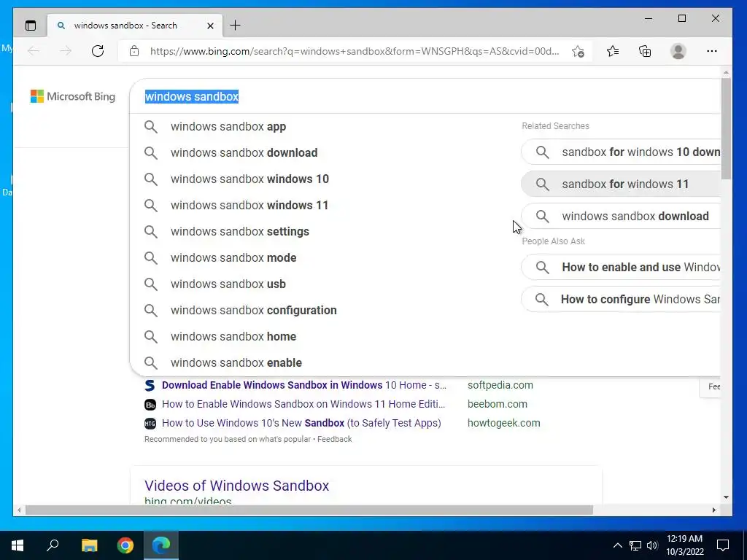
Task: Pick the windows sandbox enable suggestion
Action: coord(324,362)
